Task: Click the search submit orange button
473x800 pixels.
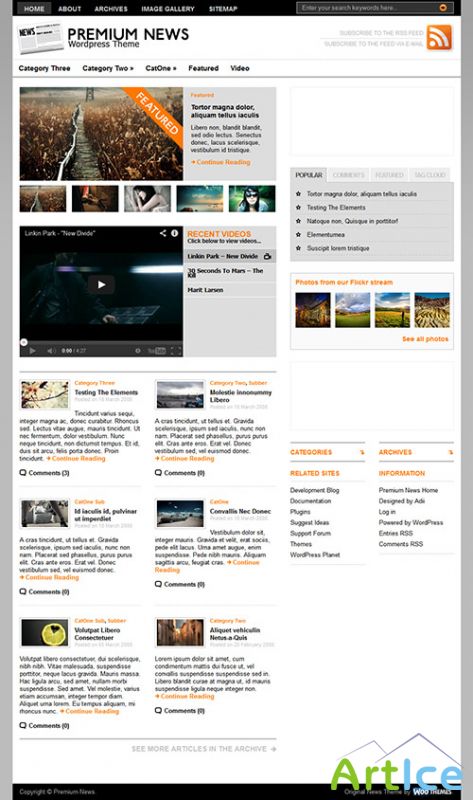Action: tap(443, 8)
